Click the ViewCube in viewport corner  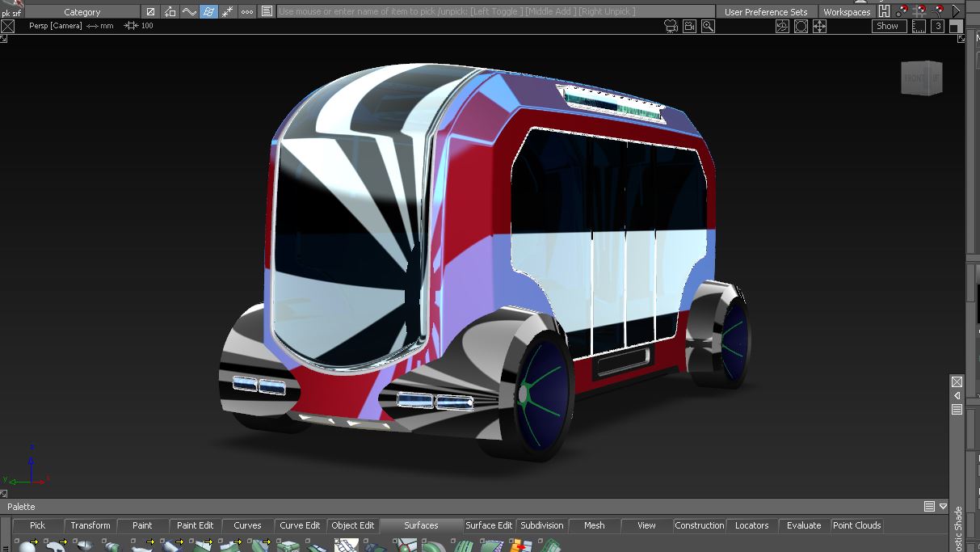point(921,78)
